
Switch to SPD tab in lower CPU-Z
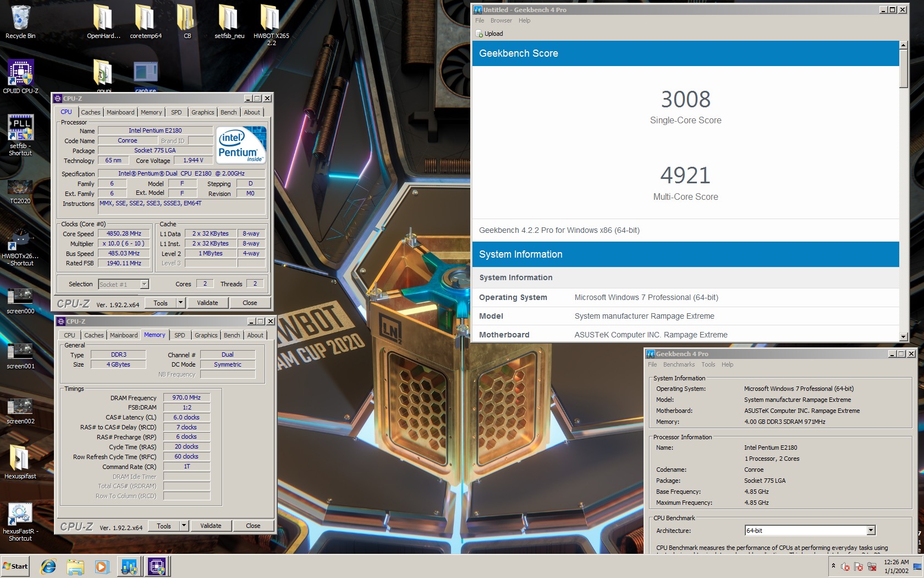point(180,335)
